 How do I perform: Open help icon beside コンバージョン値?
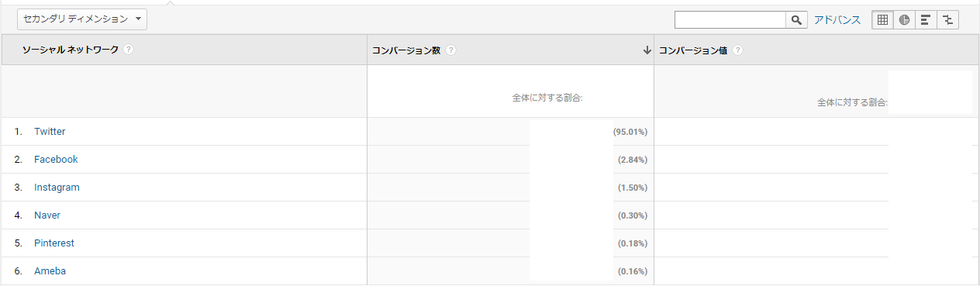point(737,50)
